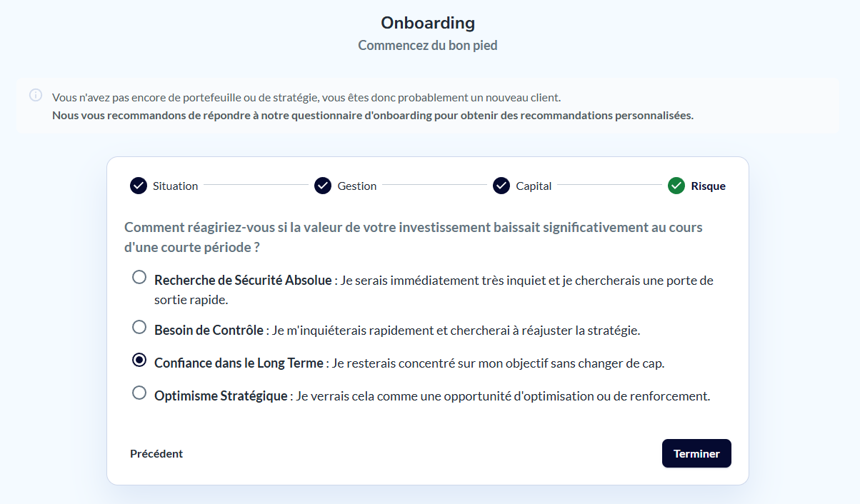Jump to the Capital step label
The image size is (860, 504).
(534, 186)
